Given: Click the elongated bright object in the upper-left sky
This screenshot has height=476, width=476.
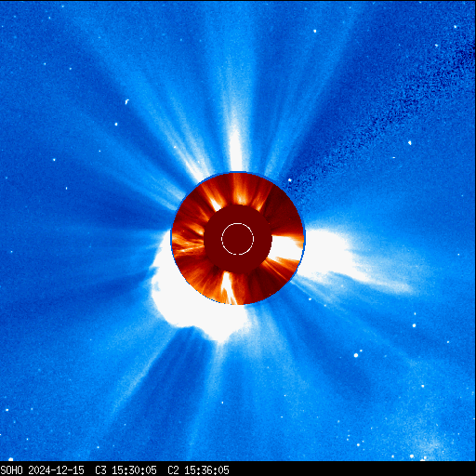Looking at the screenshot, I should coord(126,101).
